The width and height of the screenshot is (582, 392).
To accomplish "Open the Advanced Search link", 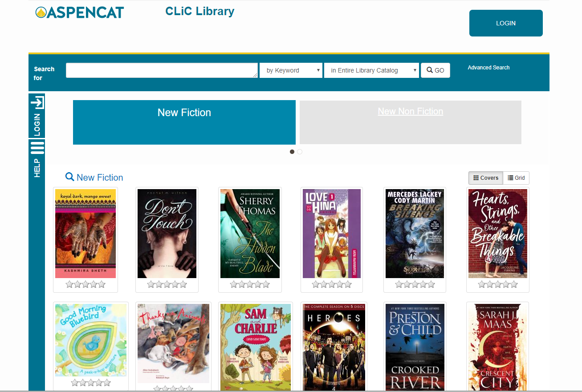I will coord(488,68).
